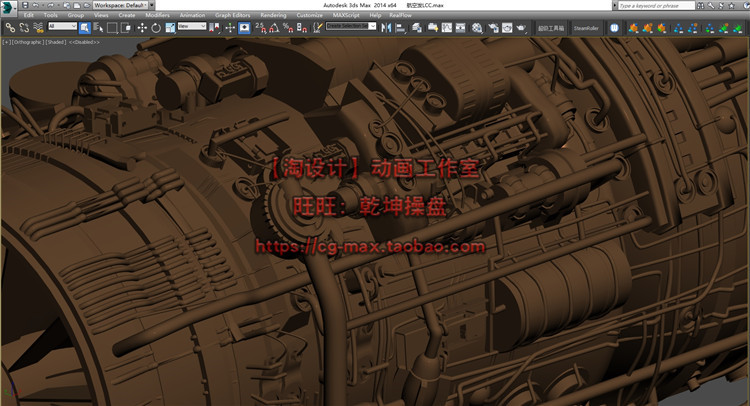
Task: Choose the Select and Move tool
Action: click(142, 28)
